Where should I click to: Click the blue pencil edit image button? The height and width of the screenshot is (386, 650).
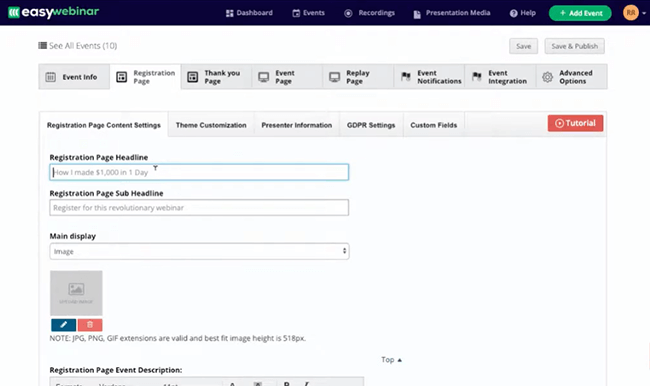[x=63, y=325]
